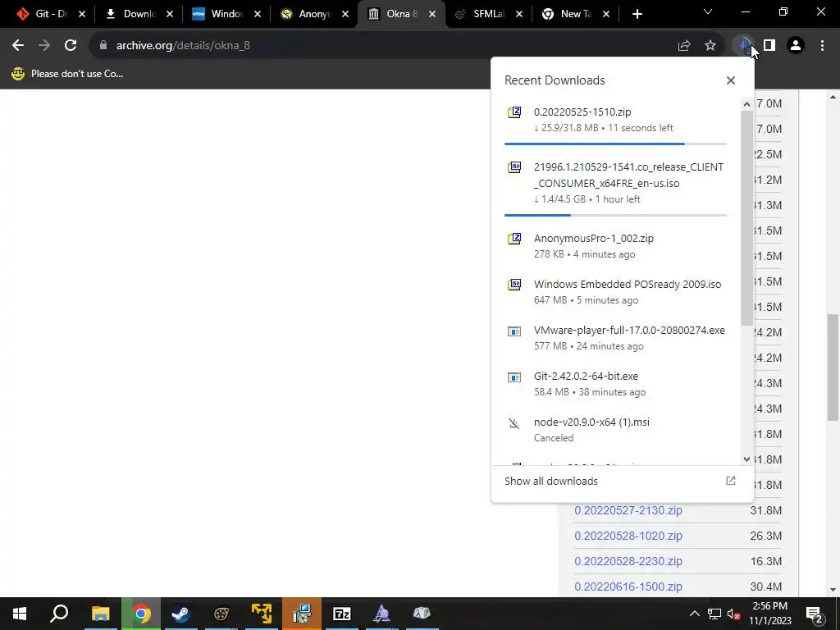Open the 0.20220616-1500.zip link
This screenshot has height=630, width=840.
point(628,587)
